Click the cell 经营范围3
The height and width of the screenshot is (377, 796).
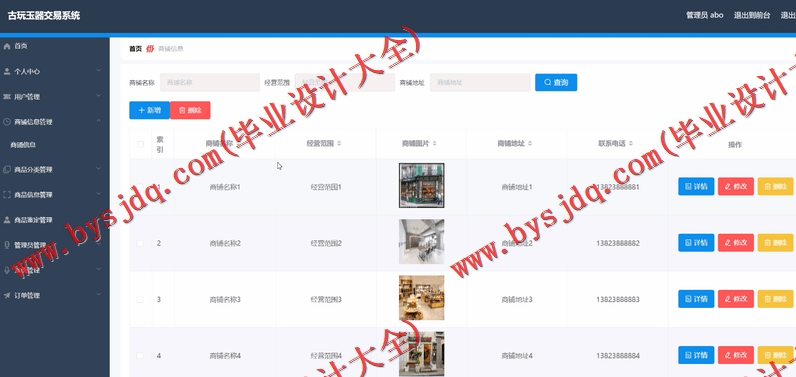click(326, 300)
